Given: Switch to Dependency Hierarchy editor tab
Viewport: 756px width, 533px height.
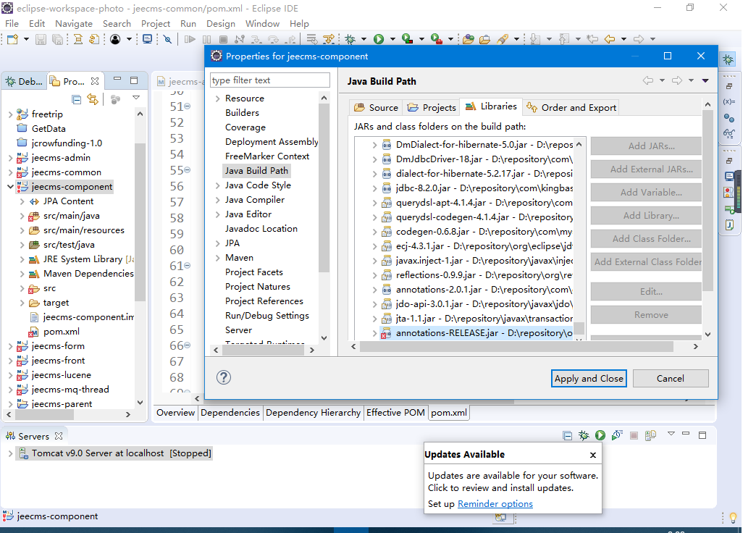Looking at the screenshot, I should [313, 413].
